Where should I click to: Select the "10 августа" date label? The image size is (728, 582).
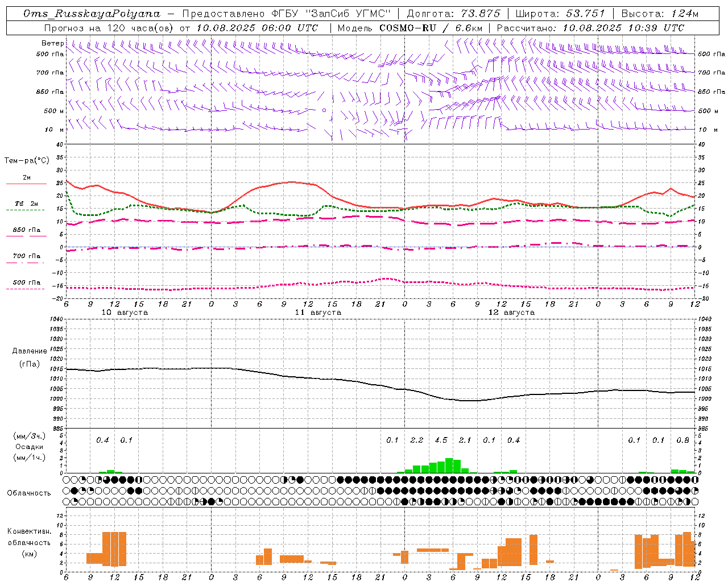point(125,313)
